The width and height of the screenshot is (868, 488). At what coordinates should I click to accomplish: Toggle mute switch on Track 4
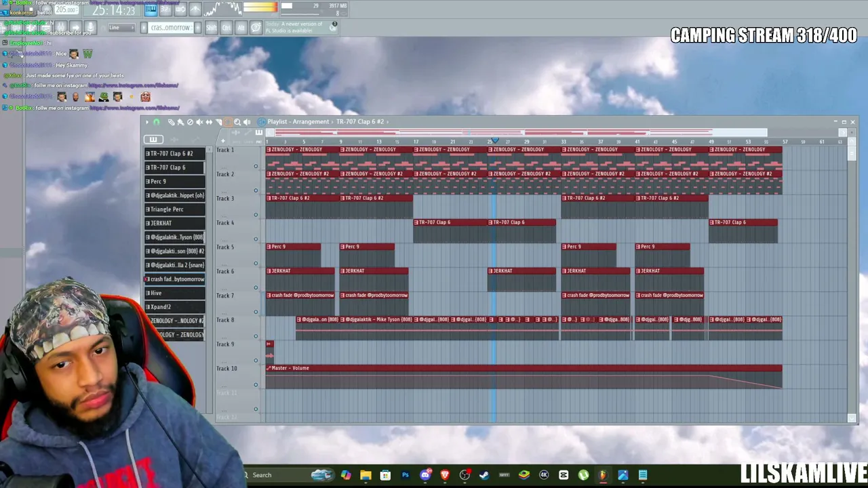(x=256, y=239)
